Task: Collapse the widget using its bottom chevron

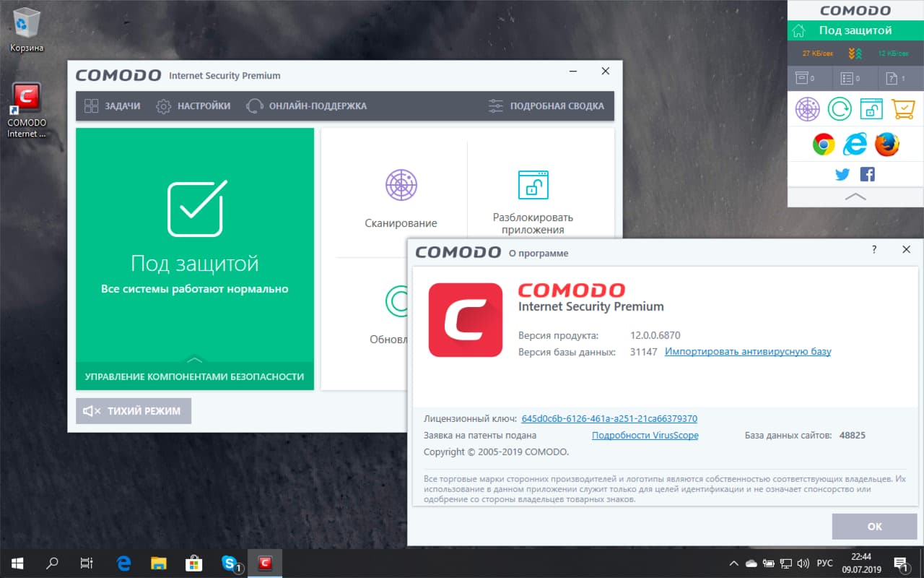Action: (x=855, y=196)
